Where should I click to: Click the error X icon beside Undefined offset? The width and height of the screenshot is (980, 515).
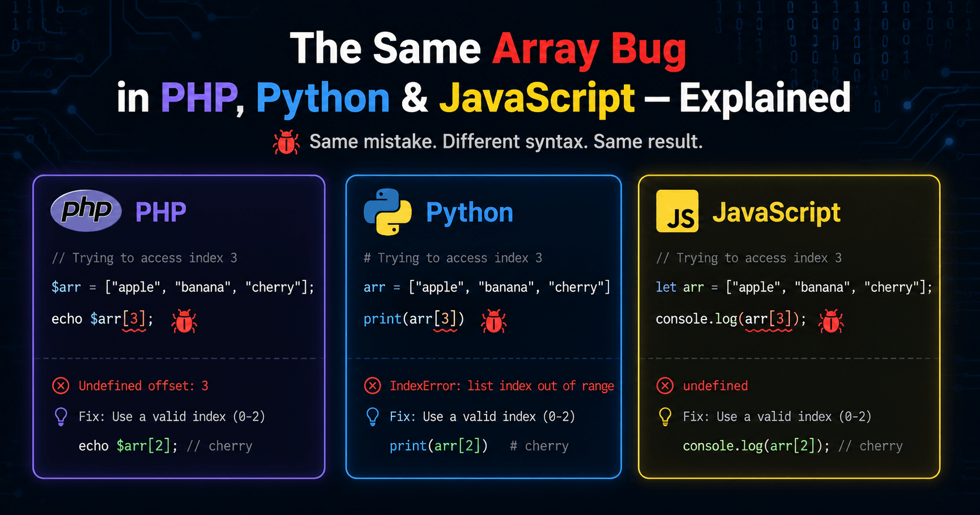61,386
